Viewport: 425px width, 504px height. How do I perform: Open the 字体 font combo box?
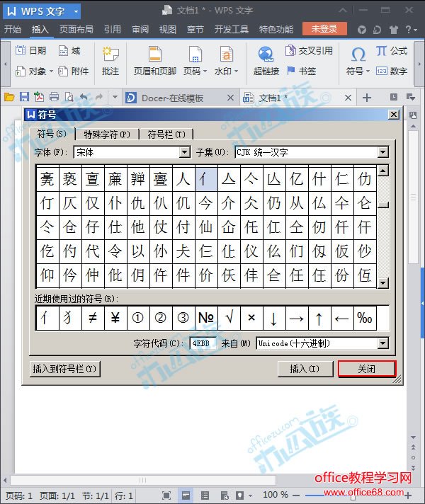tap(132, 152)
